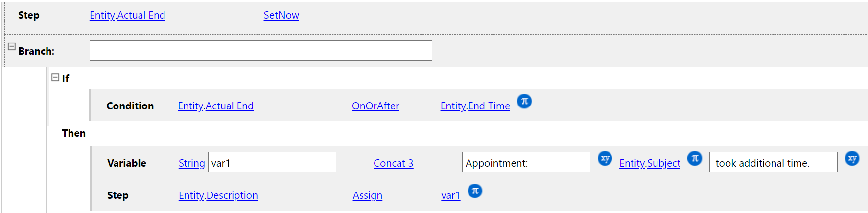868x213 pixels.
Task: Collapse the Branch section
Action: [x=12, y=46]
